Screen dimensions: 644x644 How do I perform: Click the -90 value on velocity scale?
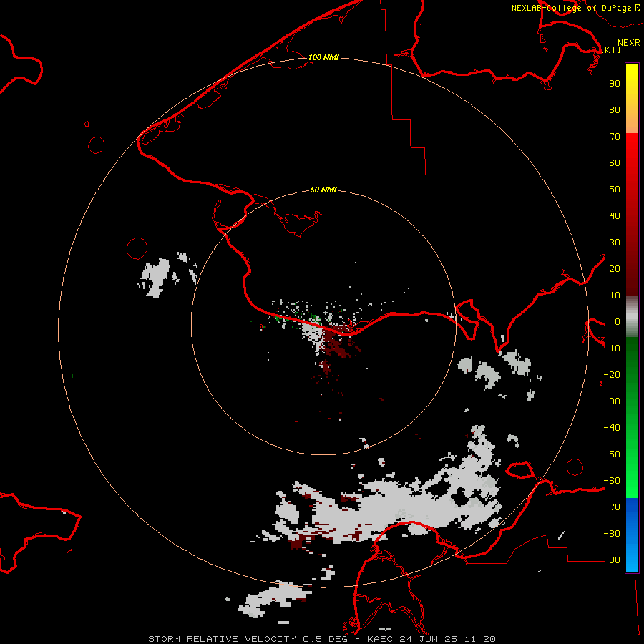612,560
